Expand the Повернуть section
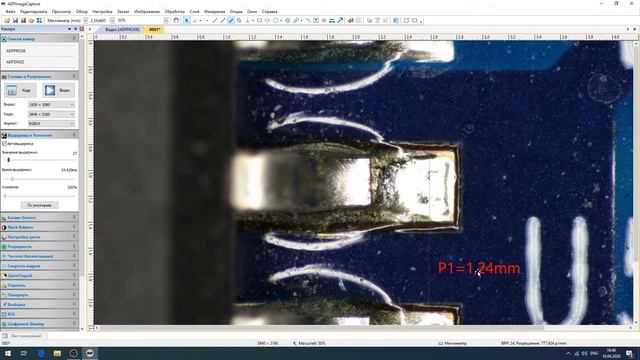Viewport: 640px width, 360px height. pyautogui.click(x=39, y=295)
